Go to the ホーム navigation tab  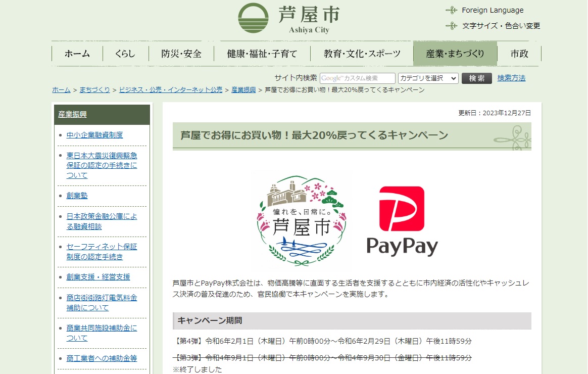[77, 54]
